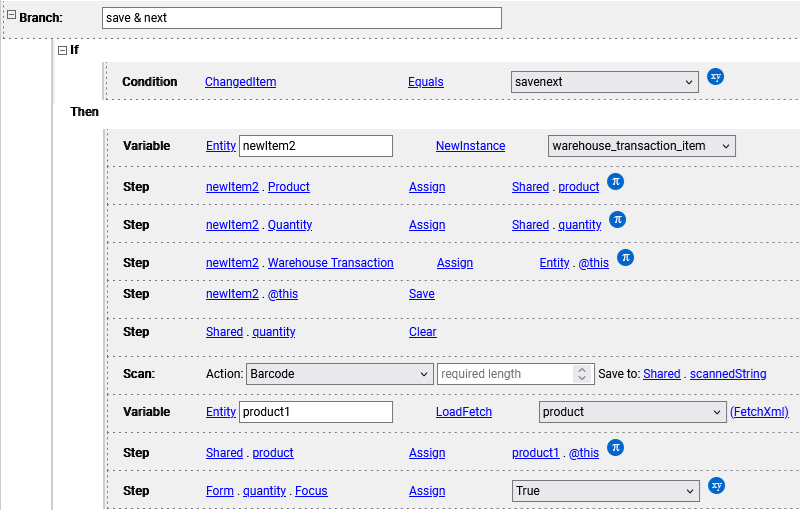The width and height of the screenshot is (800, 510).
Task: Click Assign link in Warehouse Transaction step
Action: pyautogui.click(x=455, y=263)
